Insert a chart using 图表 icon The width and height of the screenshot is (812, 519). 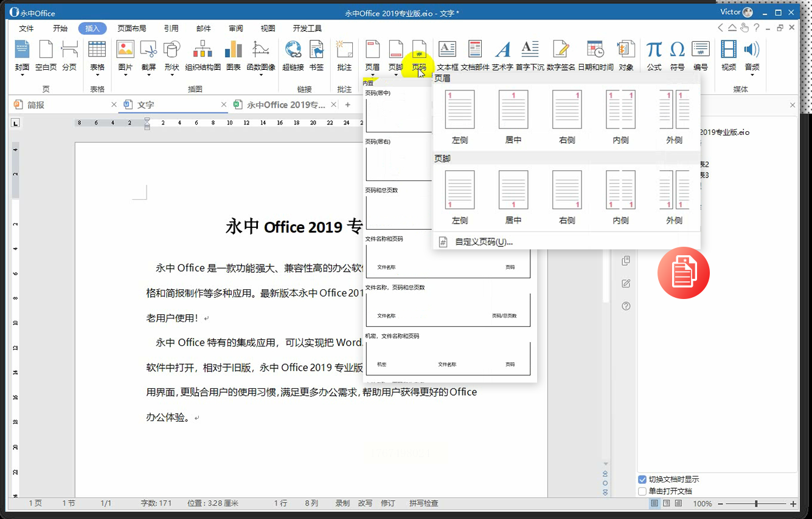click(x=233, y=50)
